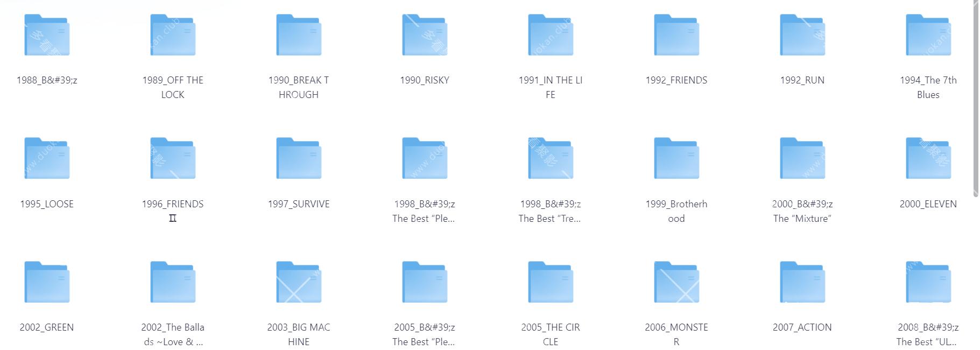Image resolution: width=980 pixels, height=350 pixels.
Task: Click the 1994_The 7th Blues name label
Action: [x=928, y=87]
